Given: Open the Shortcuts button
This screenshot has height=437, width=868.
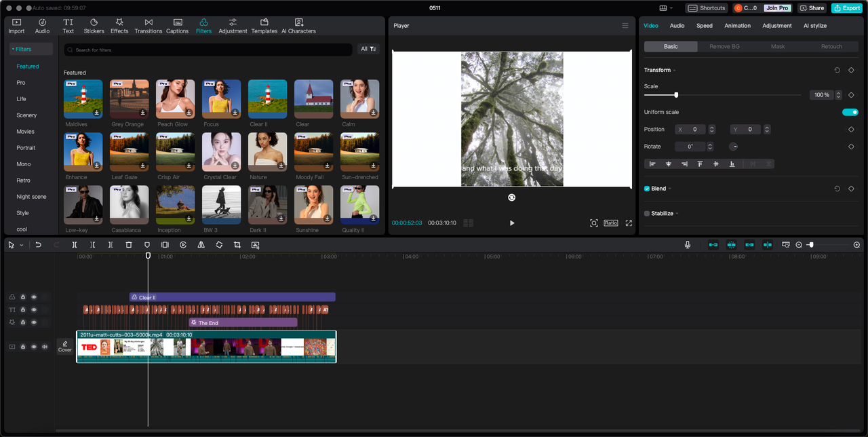Looking at the screenshot, I should 707,8.
